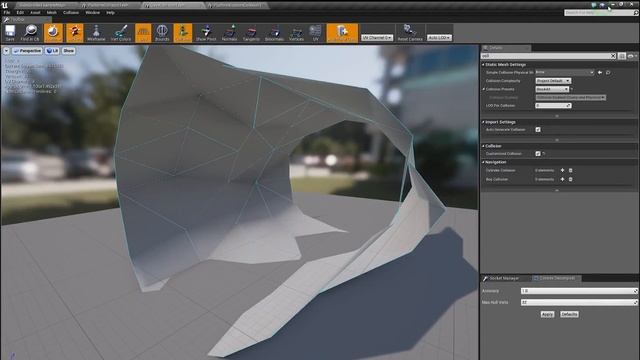
Task: Clear the Details search field
Action: pos(613,56)
